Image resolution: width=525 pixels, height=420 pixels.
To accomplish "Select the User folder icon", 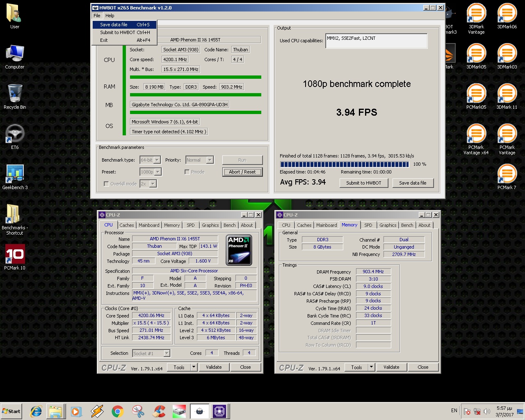I will pyautogui.click(x=15, y=16).
